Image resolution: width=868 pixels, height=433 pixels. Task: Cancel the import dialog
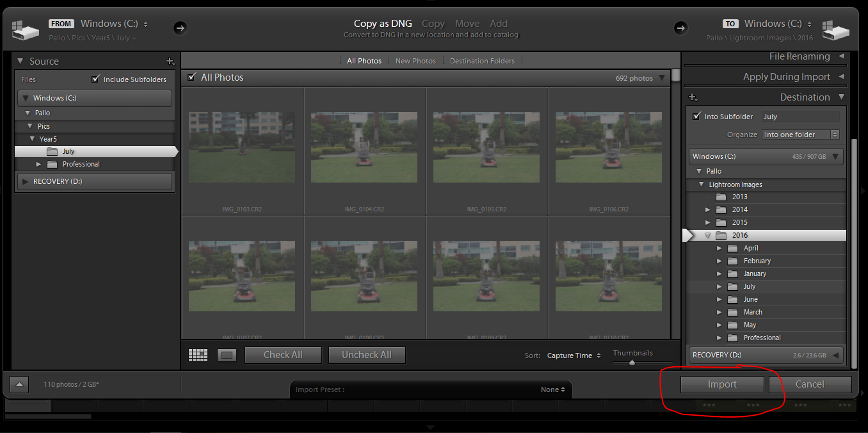tap(810, 384)
